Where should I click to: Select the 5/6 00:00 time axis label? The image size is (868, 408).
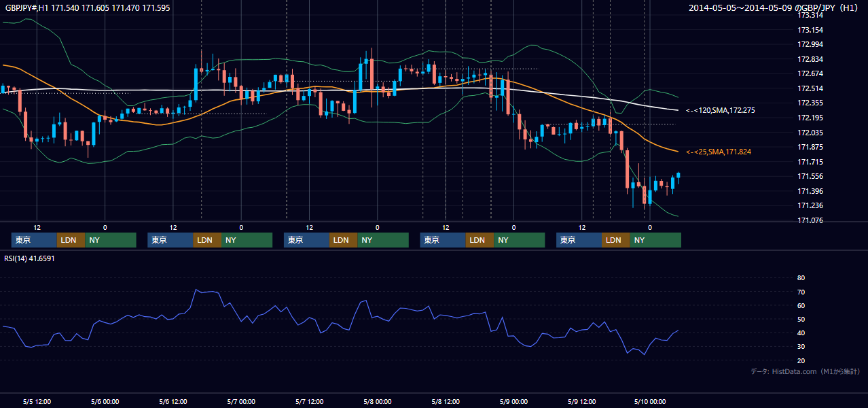point(105,402)
